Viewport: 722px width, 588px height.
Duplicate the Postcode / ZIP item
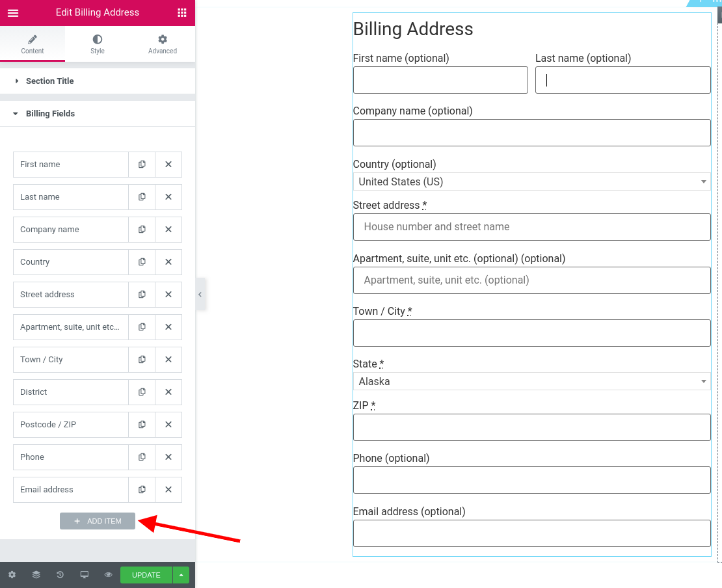[x=142, y=425]
